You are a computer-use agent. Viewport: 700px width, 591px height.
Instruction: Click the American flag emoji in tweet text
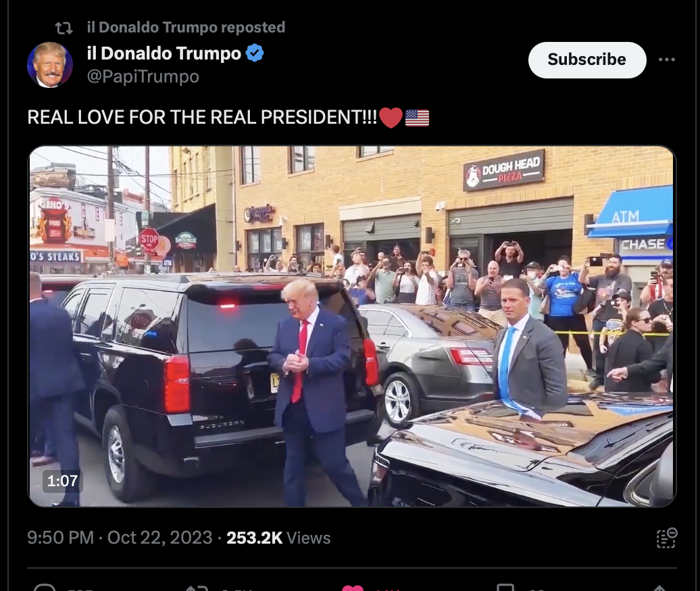[417, 118]
